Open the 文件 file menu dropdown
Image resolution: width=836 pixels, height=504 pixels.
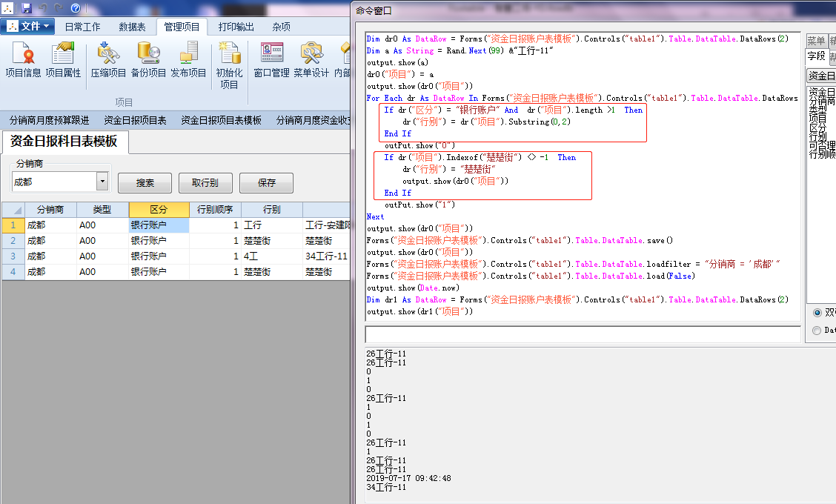click(29, 27)
